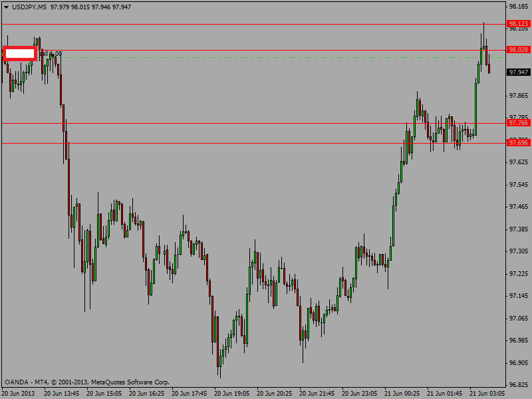532x399 pixels.
Task: Click the 97.145 price scale value
Action: [519, 296]
